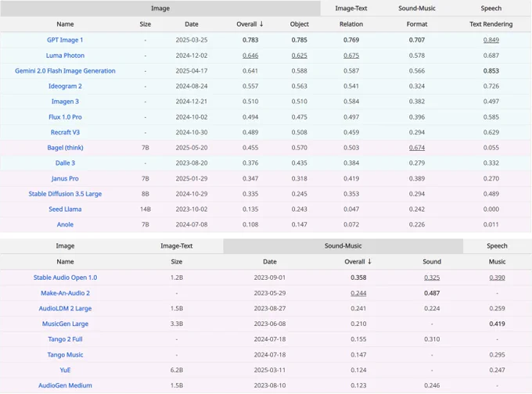Viewport: 532px width, 394px height.
Task: Click Bagel format score 0.674
Action: click(417, 148)
